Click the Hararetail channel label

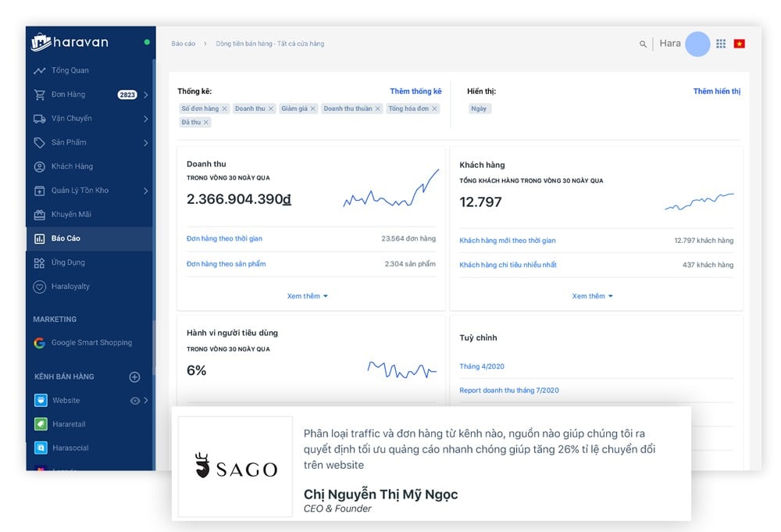tap(69, 424)
